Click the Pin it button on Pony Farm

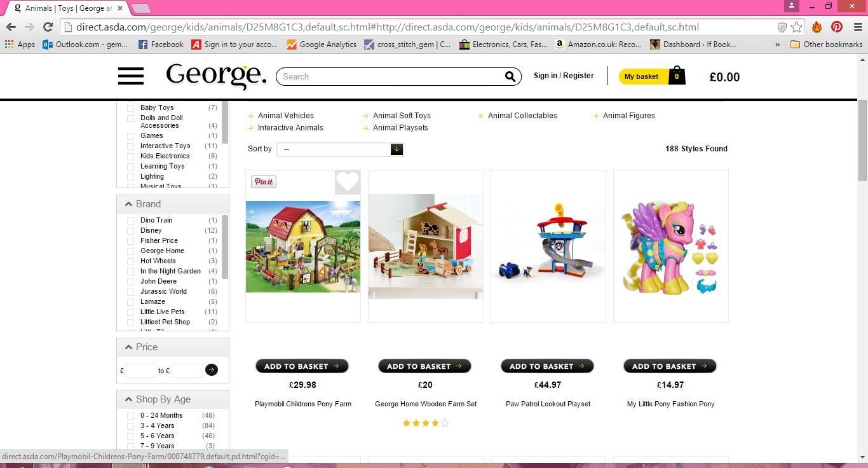pyautogui.click(x=263, y=182)
